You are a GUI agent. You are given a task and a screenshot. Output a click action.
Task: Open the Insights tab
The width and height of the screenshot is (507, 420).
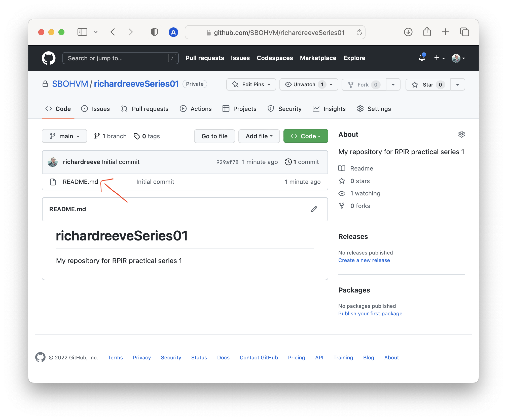point(329,109)
